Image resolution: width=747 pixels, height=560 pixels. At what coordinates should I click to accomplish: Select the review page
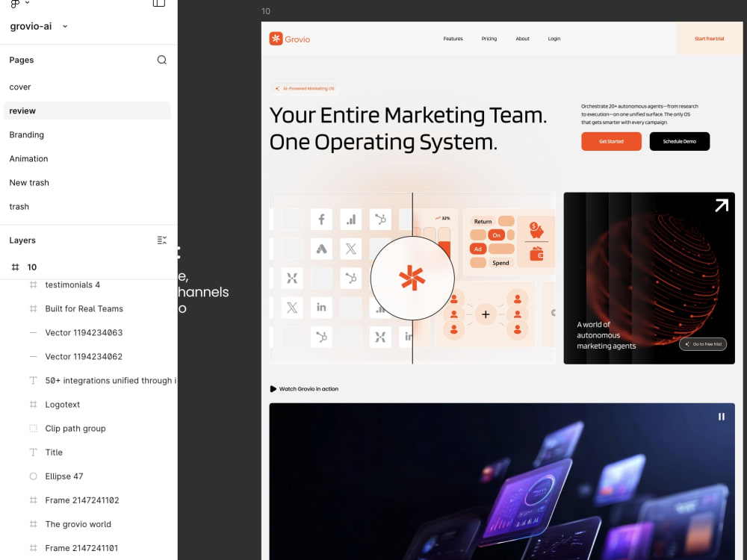pos(87,111)
